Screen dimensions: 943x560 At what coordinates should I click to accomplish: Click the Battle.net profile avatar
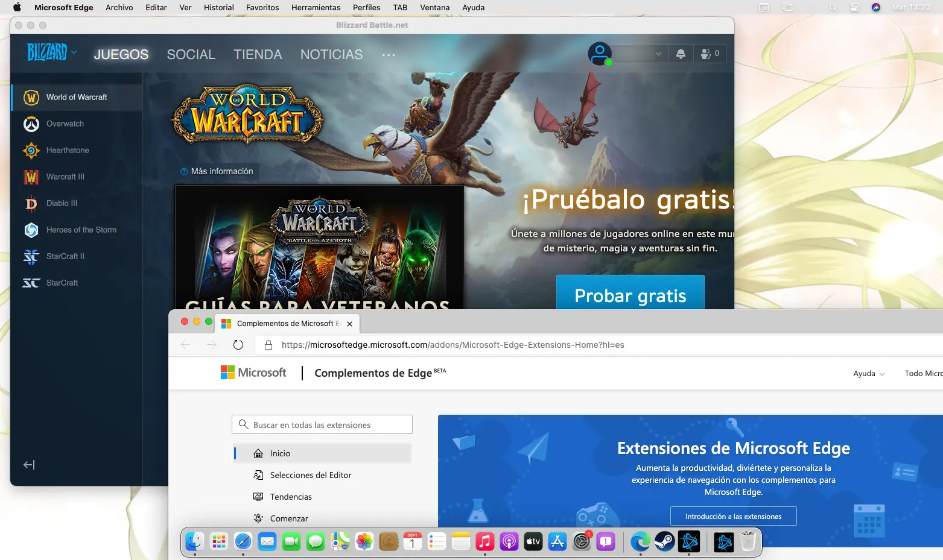tap(600, 54)
